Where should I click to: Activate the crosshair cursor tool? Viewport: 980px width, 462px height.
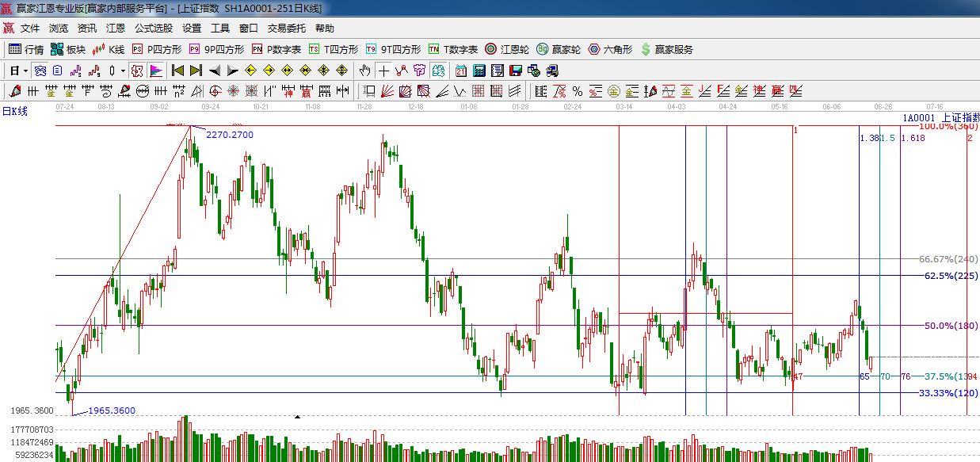(383, 71)
